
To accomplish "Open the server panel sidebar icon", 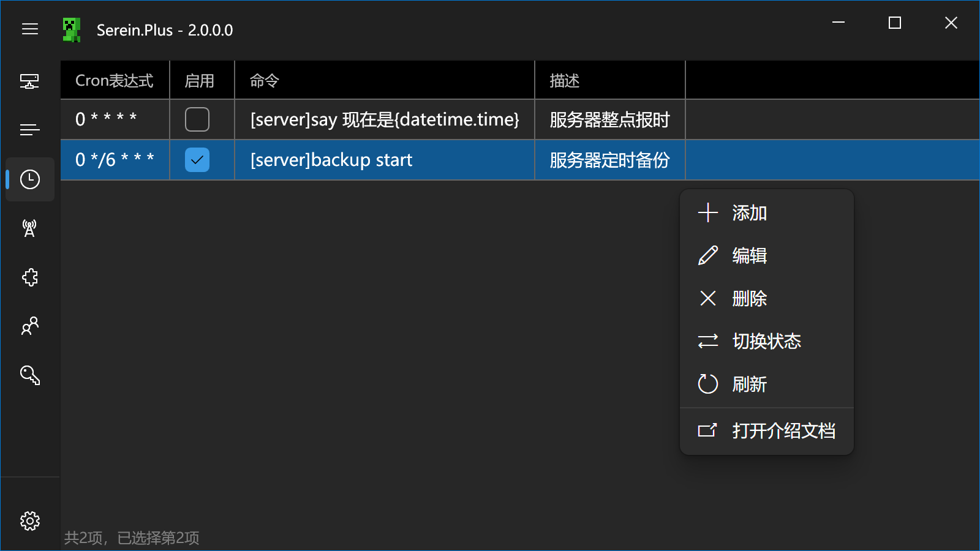I will (30, 81).
